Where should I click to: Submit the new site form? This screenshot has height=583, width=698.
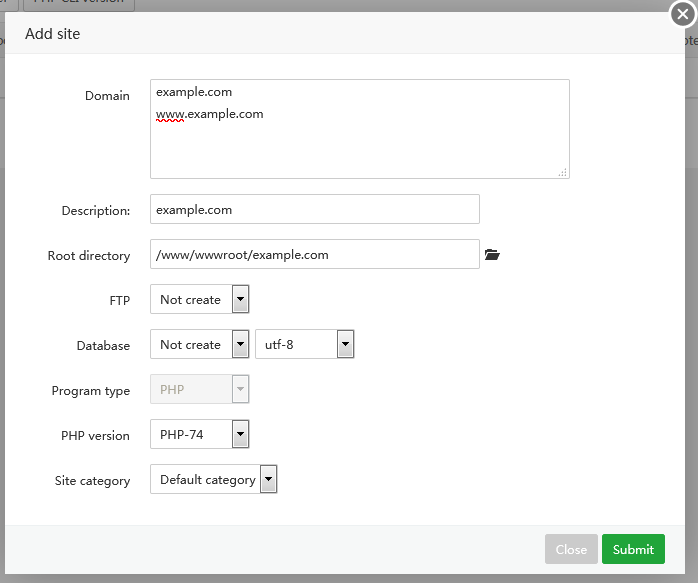click(x=633, y=549)
